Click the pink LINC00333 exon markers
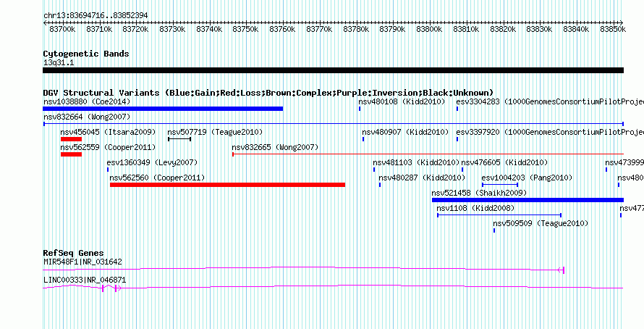 111,288
